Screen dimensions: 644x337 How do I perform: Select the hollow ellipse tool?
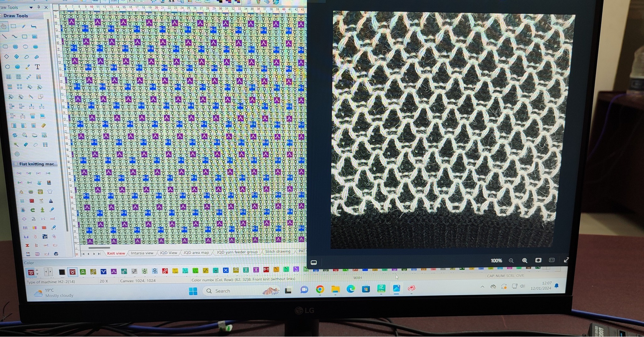tap(25, 47)
